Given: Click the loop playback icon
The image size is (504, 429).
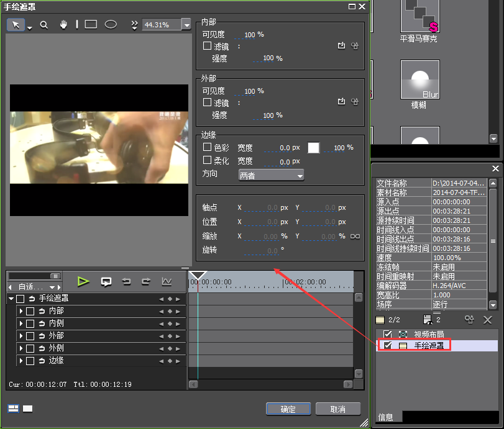Looking at the screenshot, I should pos(106,281).
